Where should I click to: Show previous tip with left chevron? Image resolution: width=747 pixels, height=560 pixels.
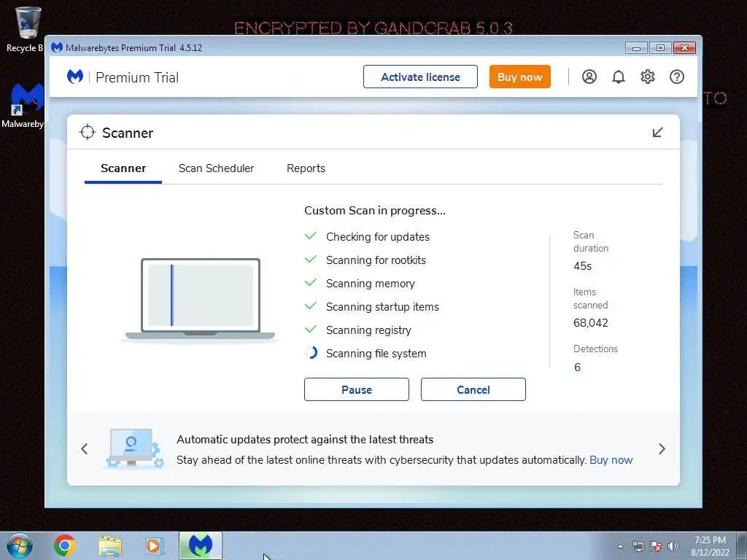pyautogui.click(x=85, y=448)
